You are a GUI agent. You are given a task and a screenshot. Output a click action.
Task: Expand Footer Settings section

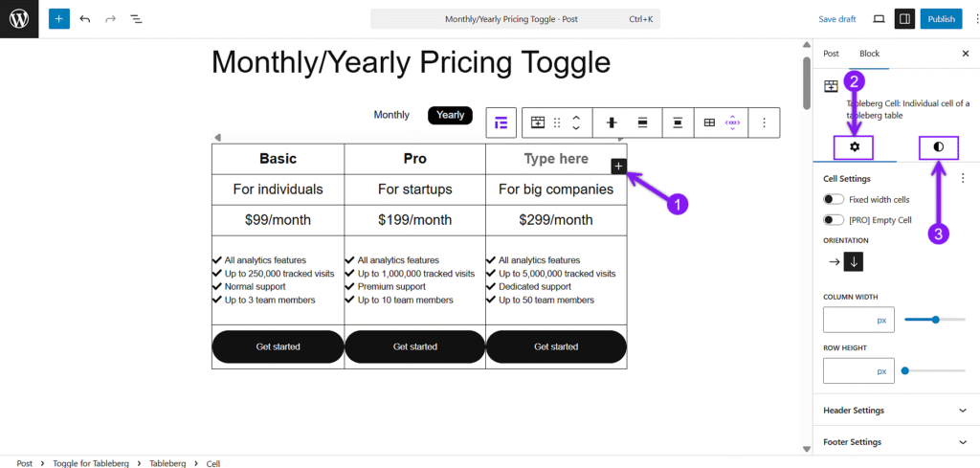896,442
